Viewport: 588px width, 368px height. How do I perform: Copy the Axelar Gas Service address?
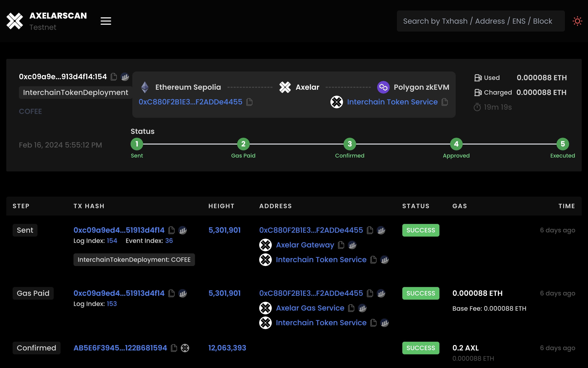pyautogui.click(x=351, y=308)
